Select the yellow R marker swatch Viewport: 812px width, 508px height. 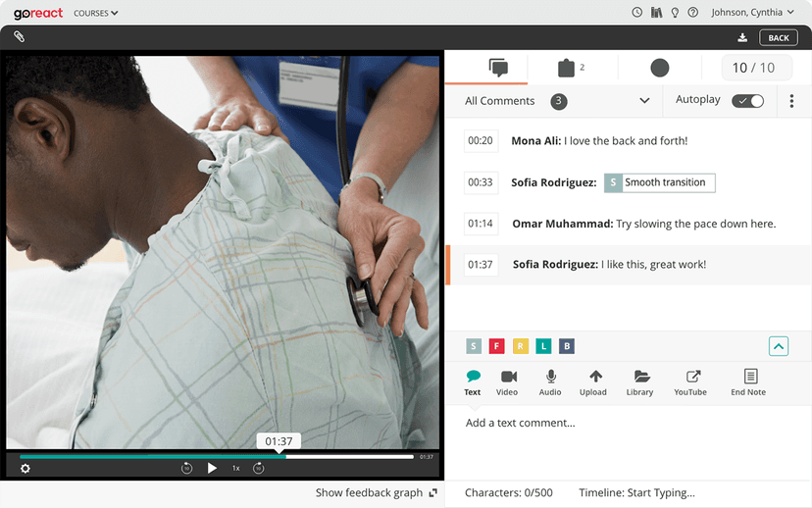pos(521,346)
